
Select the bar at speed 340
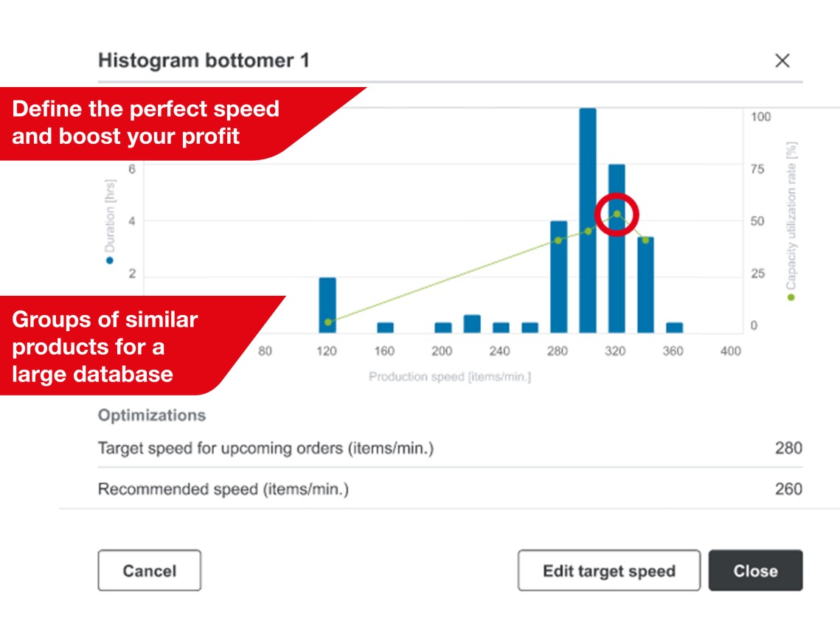(x=645, y=285)
